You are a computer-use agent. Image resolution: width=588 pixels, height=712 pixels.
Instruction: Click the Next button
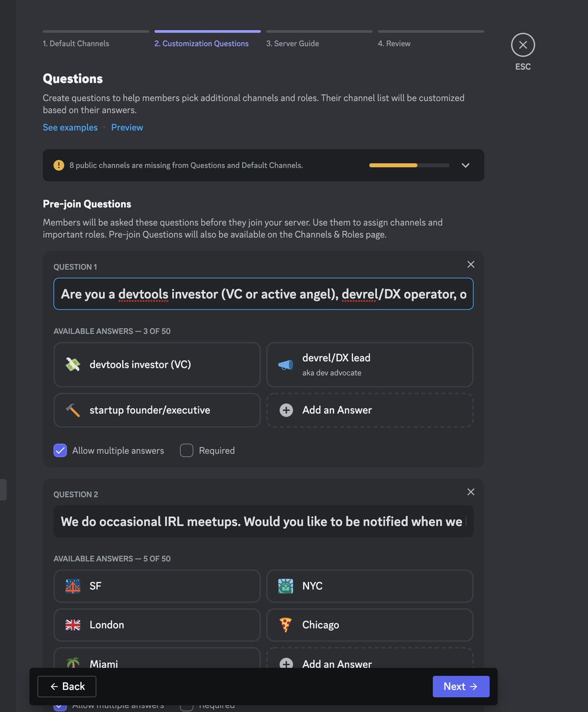(461, 686)
